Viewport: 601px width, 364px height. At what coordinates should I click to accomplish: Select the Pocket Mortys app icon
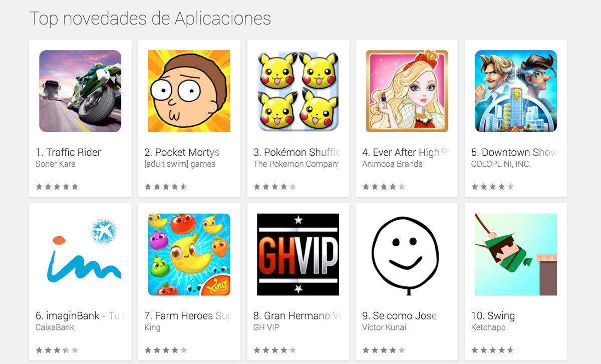point(189,91)
